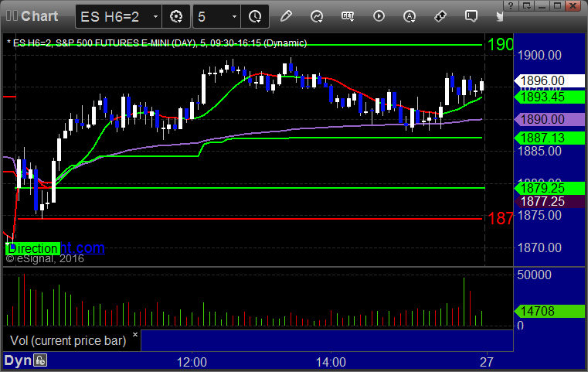Minimize the chart window
The height and width of the screenshot is (372, 588).
point(542,5)
